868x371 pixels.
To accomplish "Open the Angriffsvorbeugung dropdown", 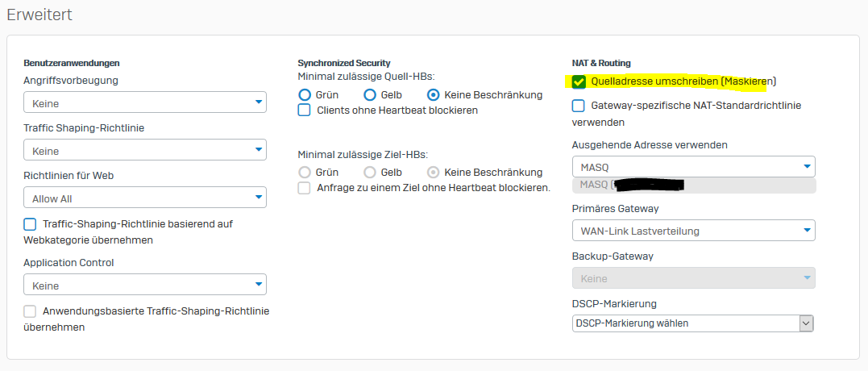I will coord(145,102).
